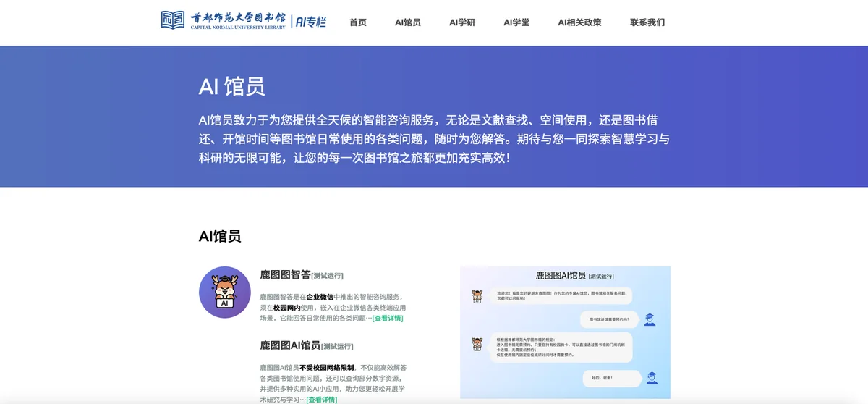Open AI相关政策 in the navigation bar
868x404 pixels.
[579, 22]
